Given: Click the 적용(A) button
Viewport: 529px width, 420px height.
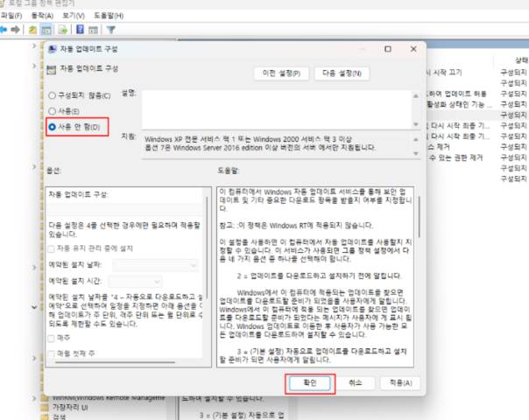Looking at the screenshot, I should (400, 383).
